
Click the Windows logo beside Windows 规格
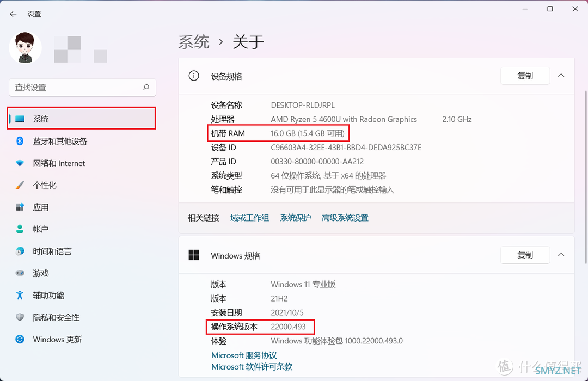pyautogui.click(x=193, y=255)
